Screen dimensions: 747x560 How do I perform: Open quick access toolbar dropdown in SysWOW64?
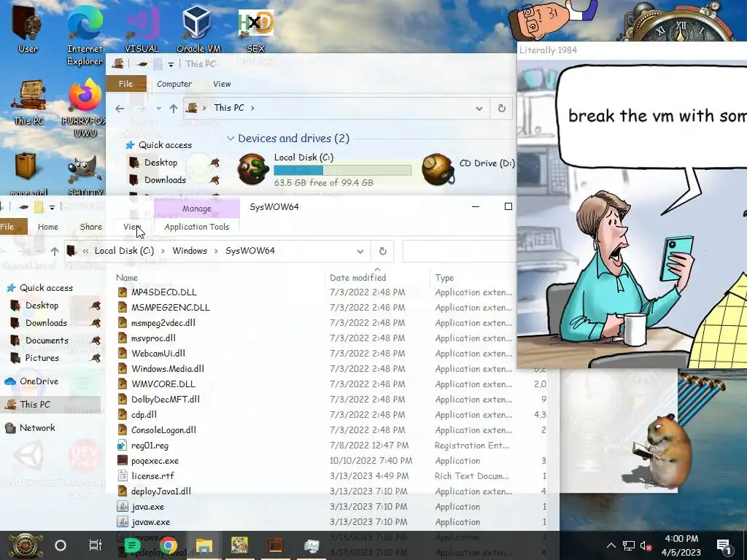click(52, 207)
